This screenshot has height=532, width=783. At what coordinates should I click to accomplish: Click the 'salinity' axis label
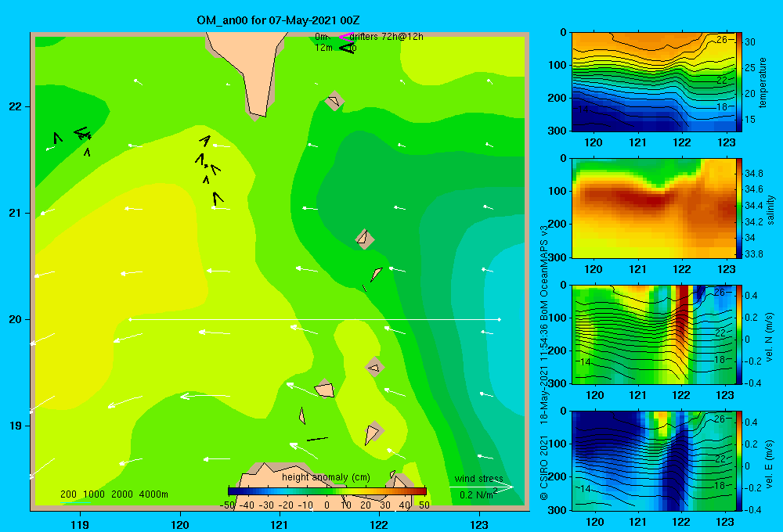770,209
